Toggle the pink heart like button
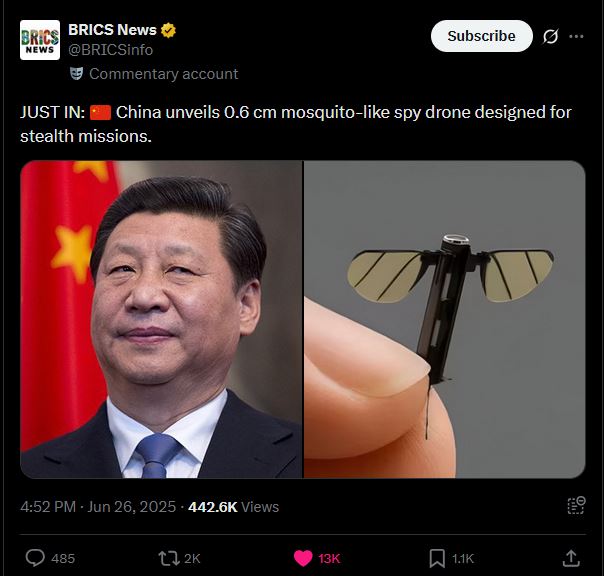Viewport: 604px width, 576px height. coord(303,558)
